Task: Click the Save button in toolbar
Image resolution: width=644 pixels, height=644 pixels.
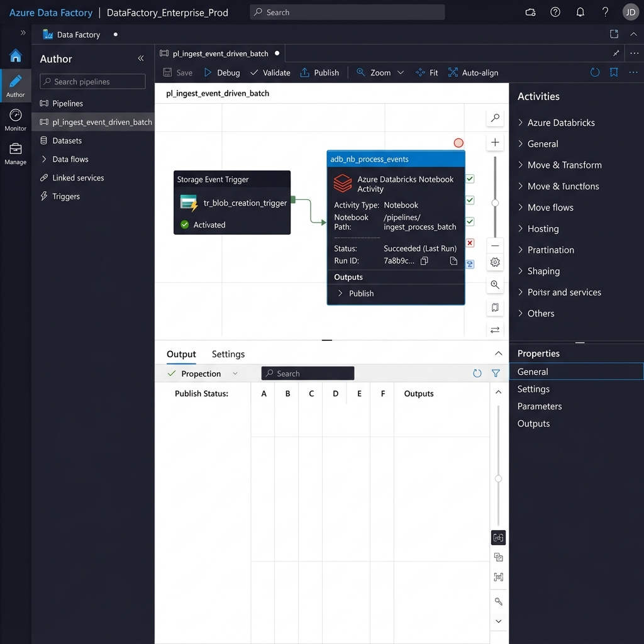Action: click(178, 73)
